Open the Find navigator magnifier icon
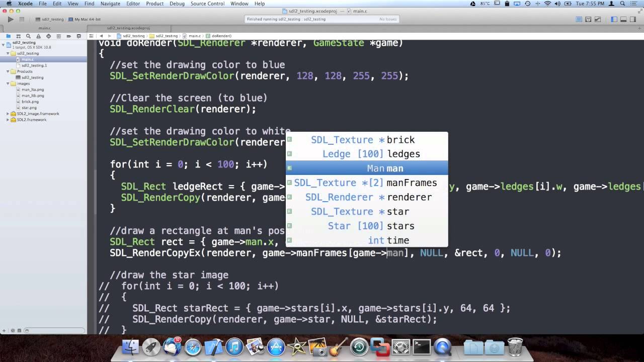 28,36
